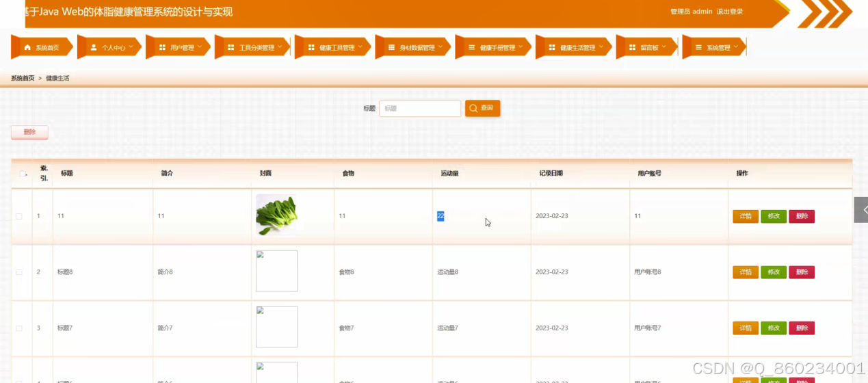
Task: Click the table icon beside 身材数据管理
Action: (x=391, y=48)
